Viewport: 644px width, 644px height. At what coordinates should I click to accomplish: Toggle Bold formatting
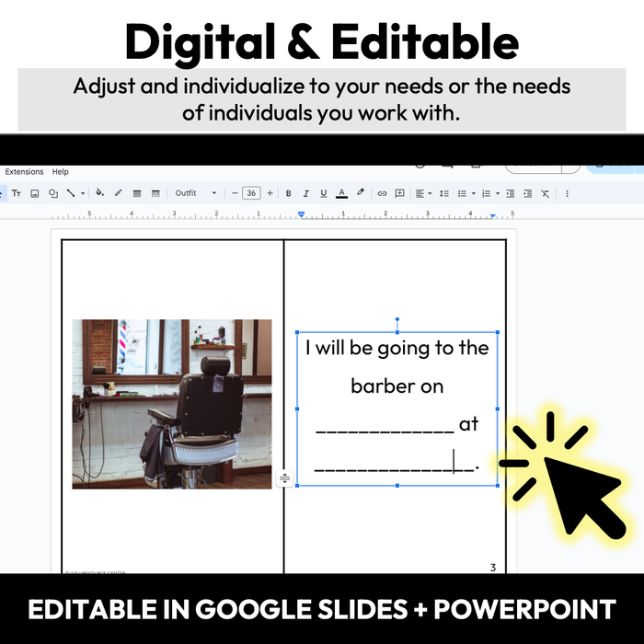[x=289, y=193]
